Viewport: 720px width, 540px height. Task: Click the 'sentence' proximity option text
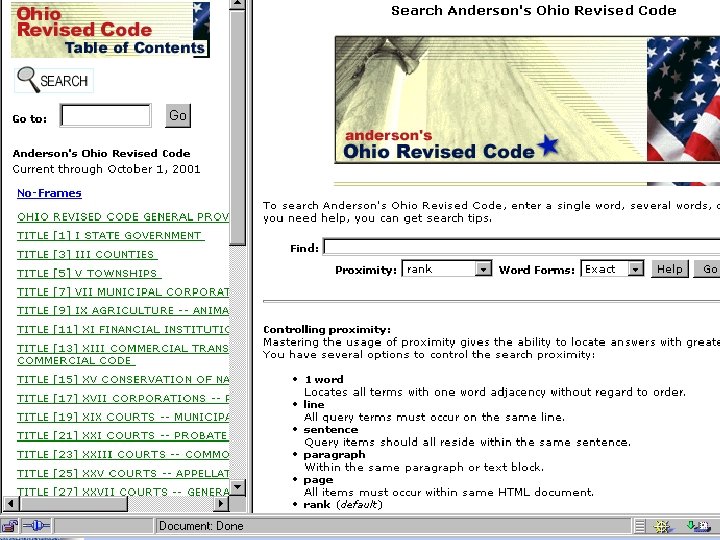pyautogui.click(x=331, y=430)
